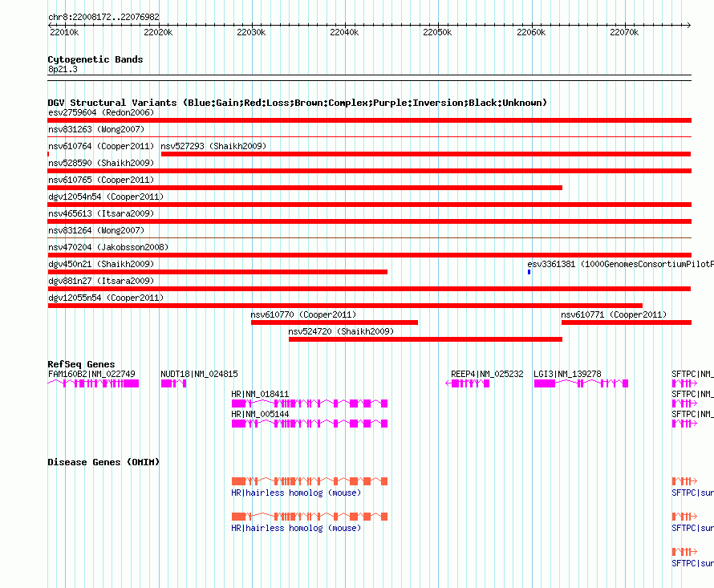The height and width of the screenshot is (588, 714).
Task: Click the Cytogenetic Bands track heading
Action: [95, 59]
